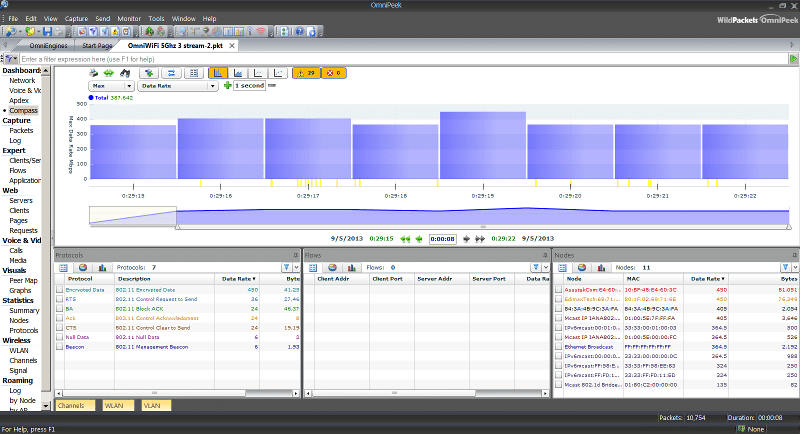Click green plus to increase time interval
Screen dimensions: 800x434
[228, 86]
